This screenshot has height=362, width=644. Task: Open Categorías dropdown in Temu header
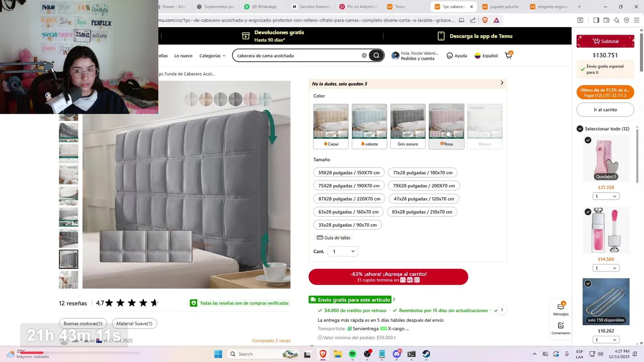[x=213, y=56]
